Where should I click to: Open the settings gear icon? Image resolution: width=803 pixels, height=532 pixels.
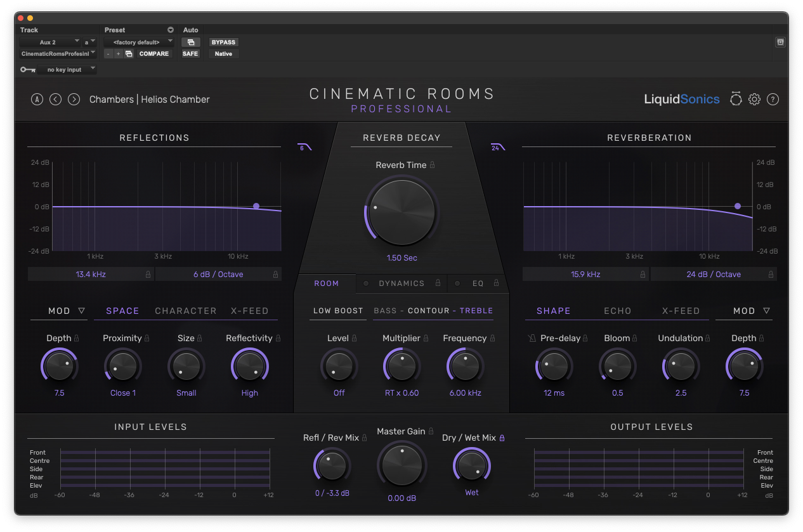pos(754,100)
